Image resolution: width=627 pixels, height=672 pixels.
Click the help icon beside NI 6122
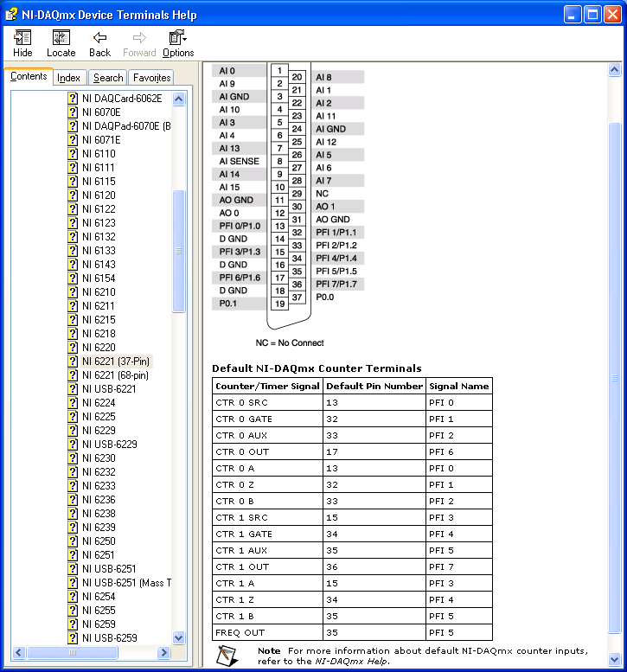[73, 209]
